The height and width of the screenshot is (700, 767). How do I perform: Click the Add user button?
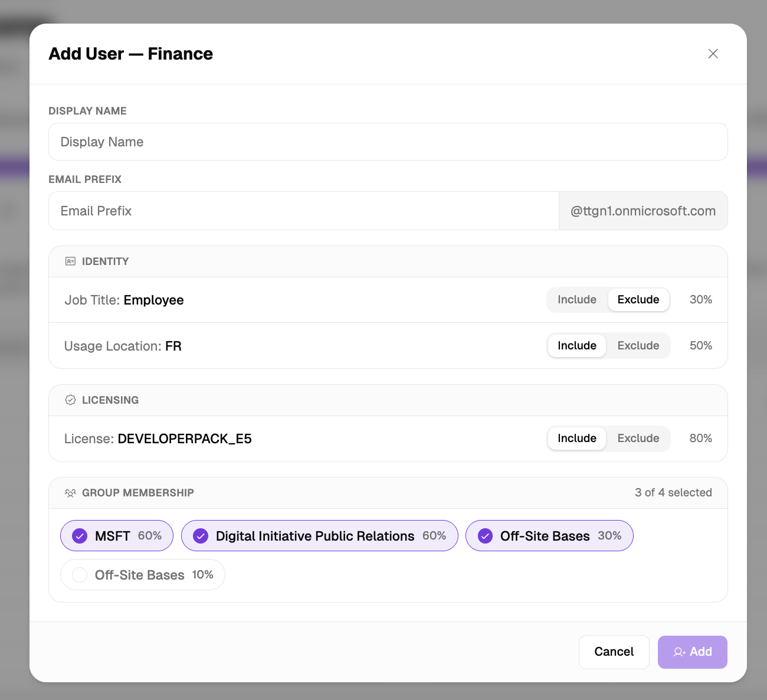point(693,652)
